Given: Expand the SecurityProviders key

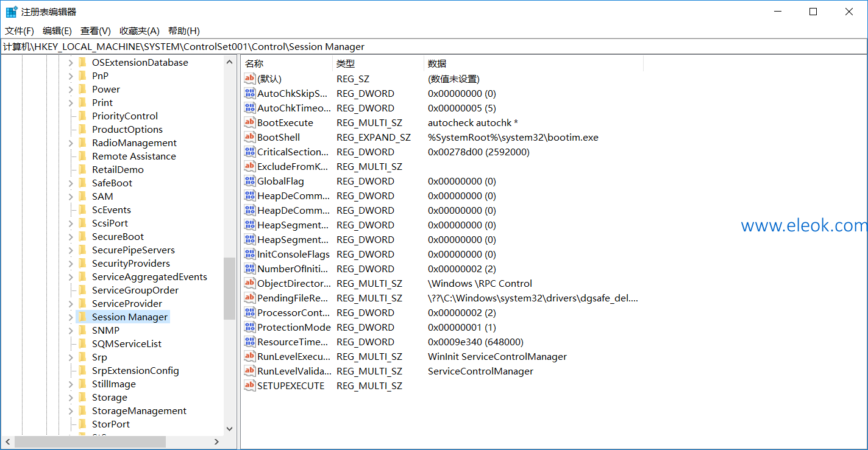Looking at the screenshot, I should pyautogui.click(x=71, y=263).
